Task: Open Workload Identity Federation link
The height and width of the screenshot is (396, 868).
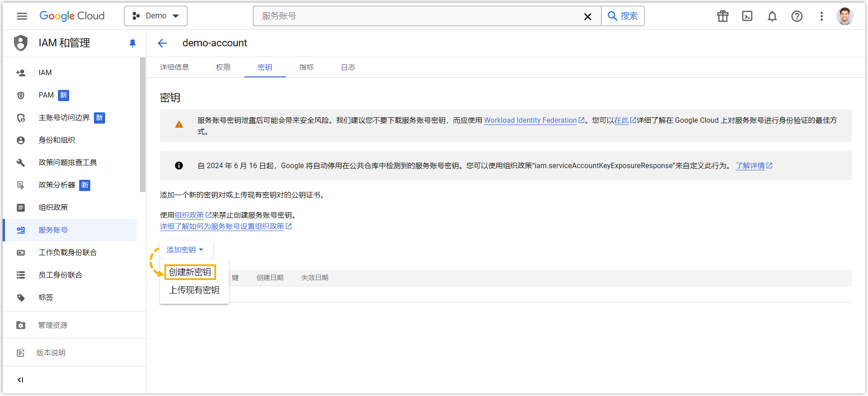Action: click(530, 120)
